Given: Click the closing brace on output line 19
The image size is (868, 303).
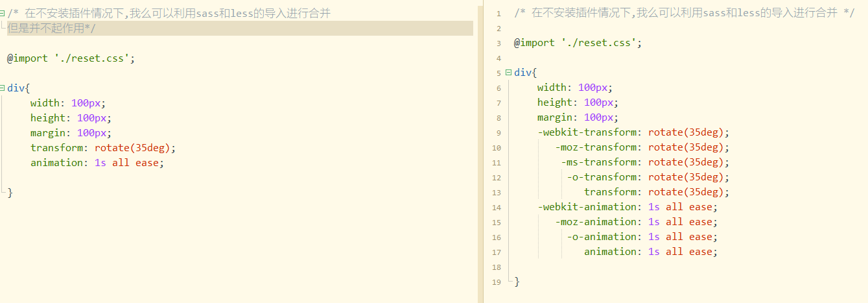Looking at the screenshot, I should click(517, 282).
